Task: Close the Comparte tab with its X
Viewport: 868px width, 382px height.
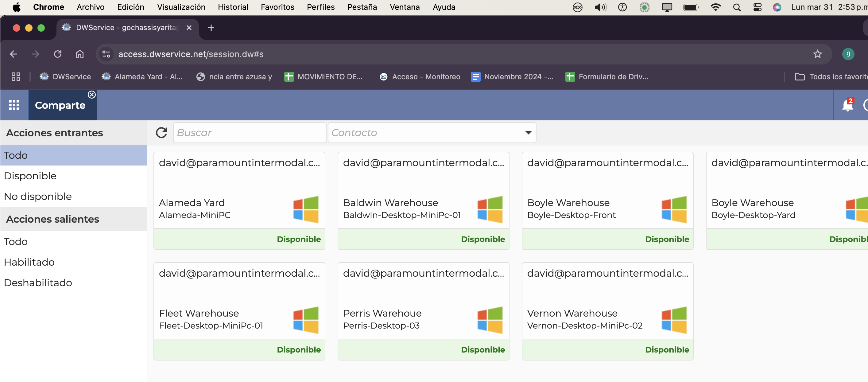Action: 92,95
